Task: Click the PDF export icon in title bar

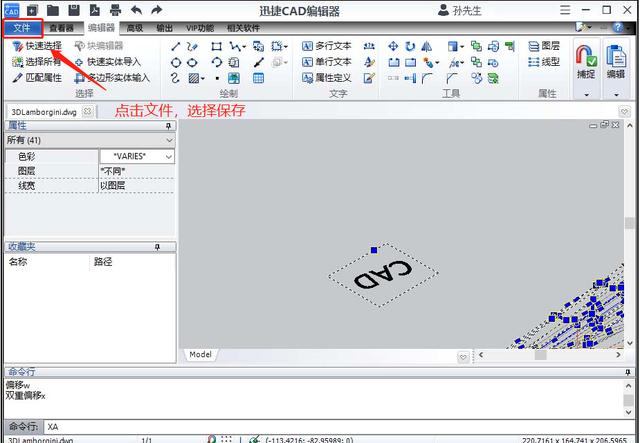Action: [95, 10]
